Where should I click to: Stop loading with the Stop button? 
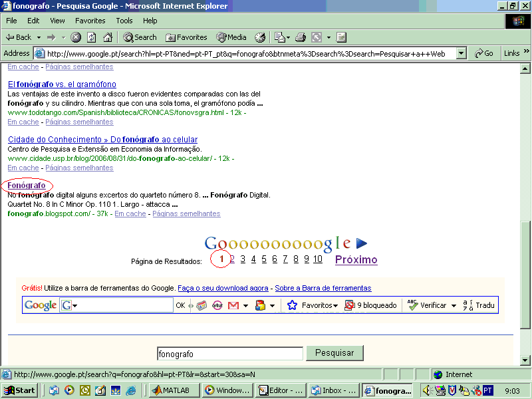76,37
